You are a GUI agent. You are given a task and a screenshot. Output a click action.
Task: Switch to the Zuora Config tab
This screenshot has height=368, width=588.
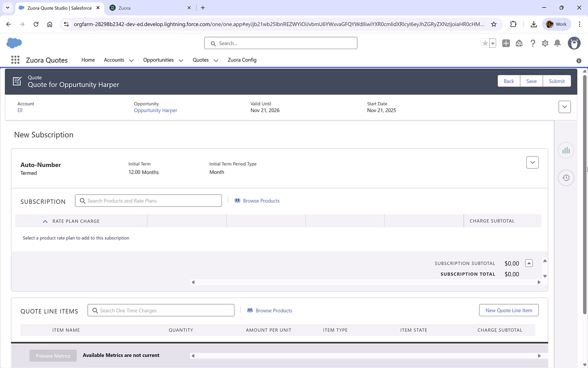click(x=242, y=60)
